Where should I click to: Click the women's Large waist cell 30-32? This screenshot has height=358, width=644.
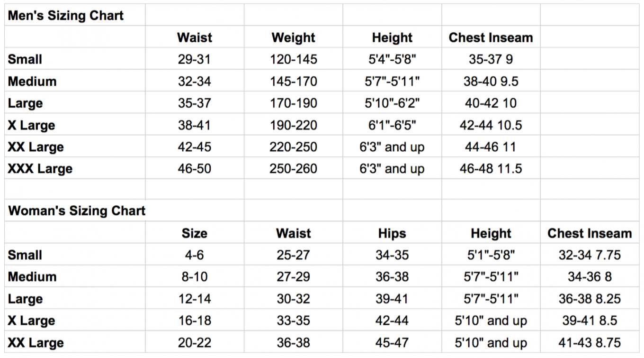pos(293,299)
